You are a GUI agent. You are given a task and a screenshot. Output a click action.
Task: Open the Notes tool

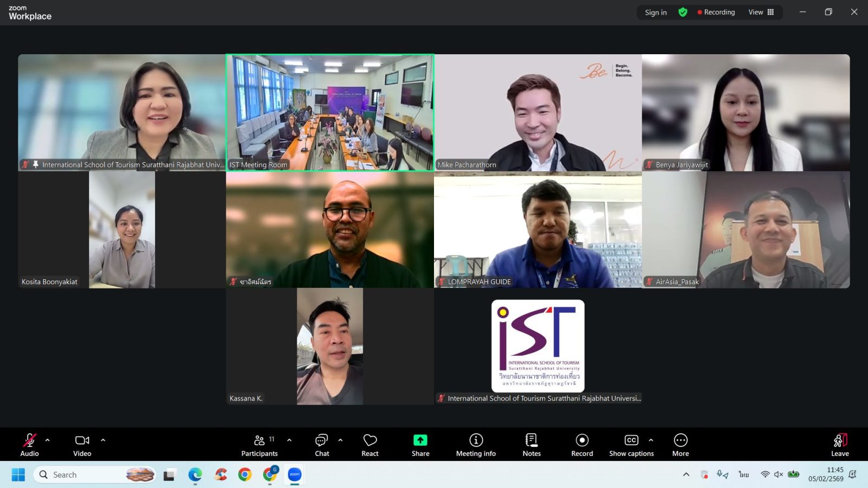pyautogui.click(x=532, y=445)
